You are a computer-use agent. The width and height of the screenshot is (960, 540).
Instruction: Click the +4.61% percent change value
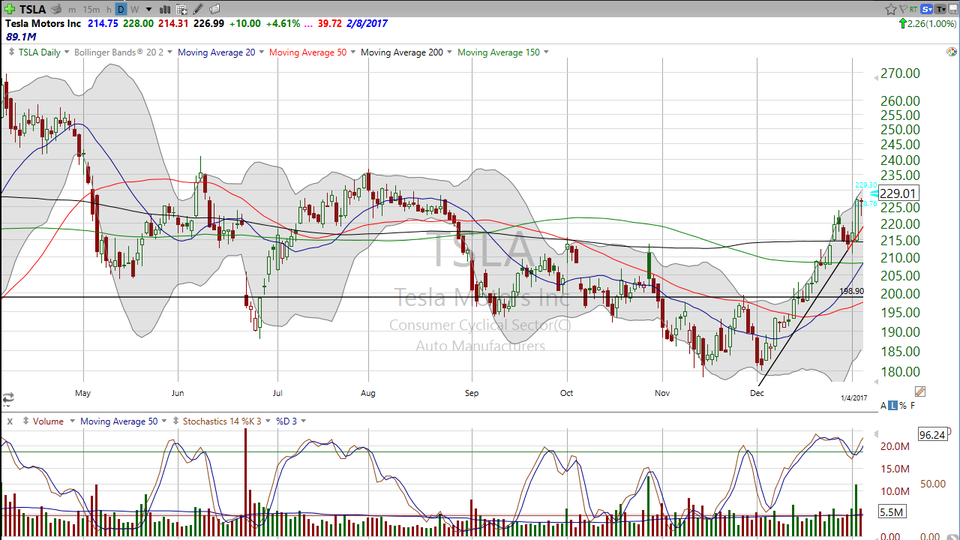click(283, 23)
